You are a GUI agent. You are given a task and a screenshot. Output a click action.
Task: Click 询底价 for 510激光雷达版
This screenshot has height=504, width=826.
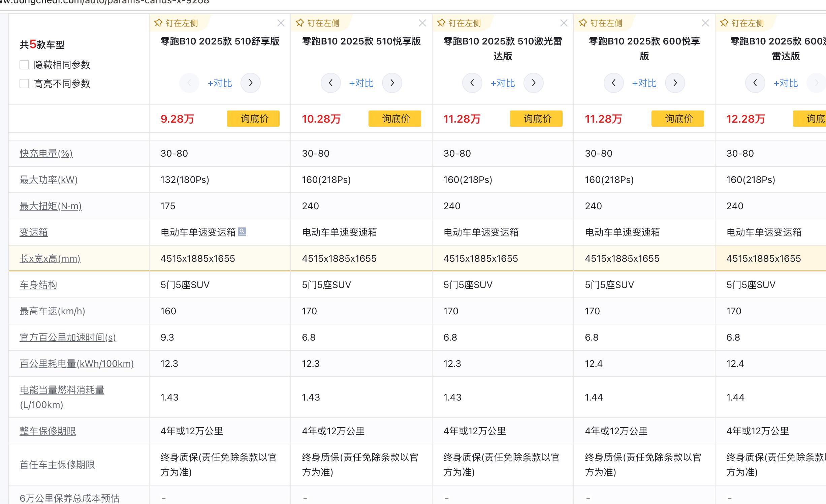click(x=536, y=119)
